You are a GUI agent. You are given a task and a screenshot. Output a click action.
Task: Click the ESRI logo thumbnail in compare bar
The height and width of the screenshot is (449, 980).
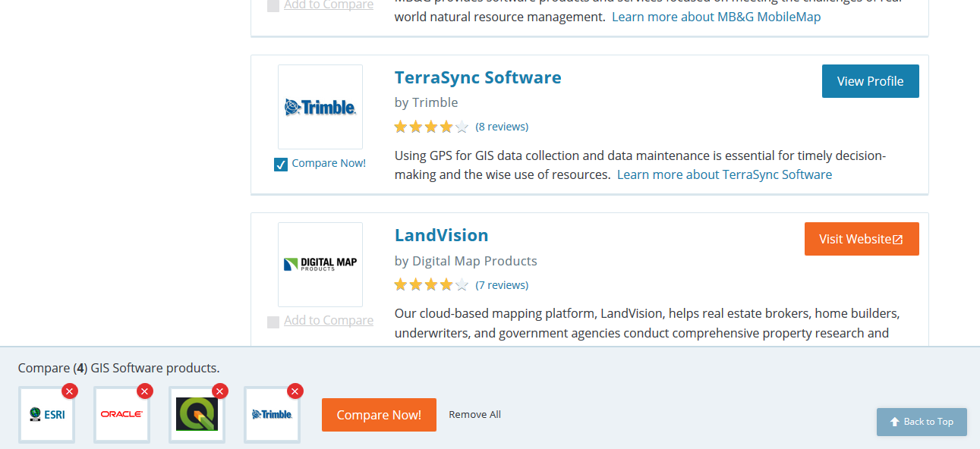pos(46,415)
